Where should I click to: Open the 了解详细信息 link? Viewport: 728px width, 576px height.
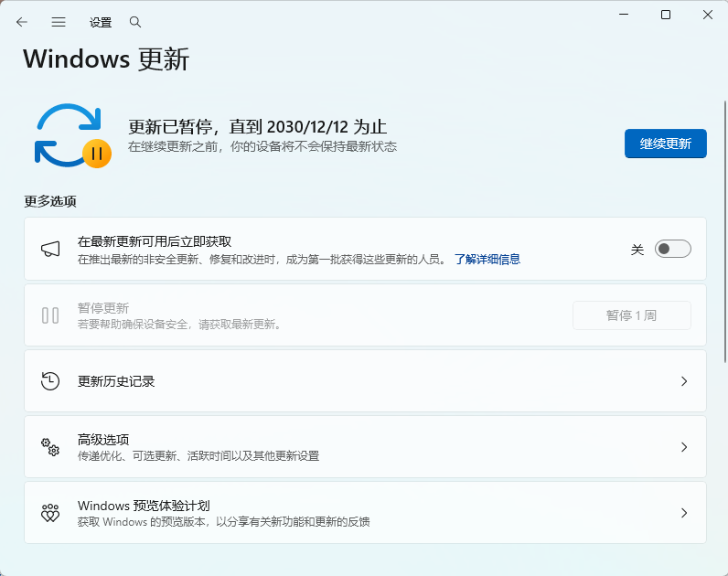(x=487, y=260)
